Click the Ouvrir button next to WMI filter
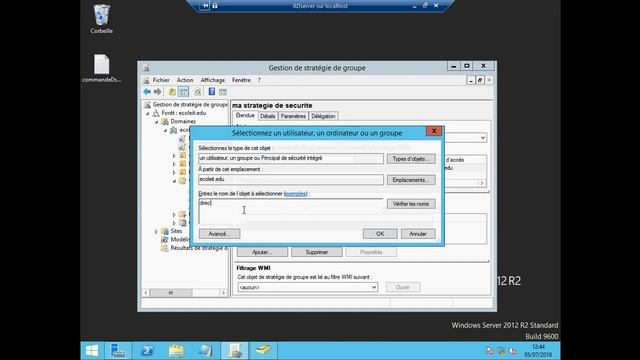The height and width of the screenshot is (360, 640). (x=403, y=287)
